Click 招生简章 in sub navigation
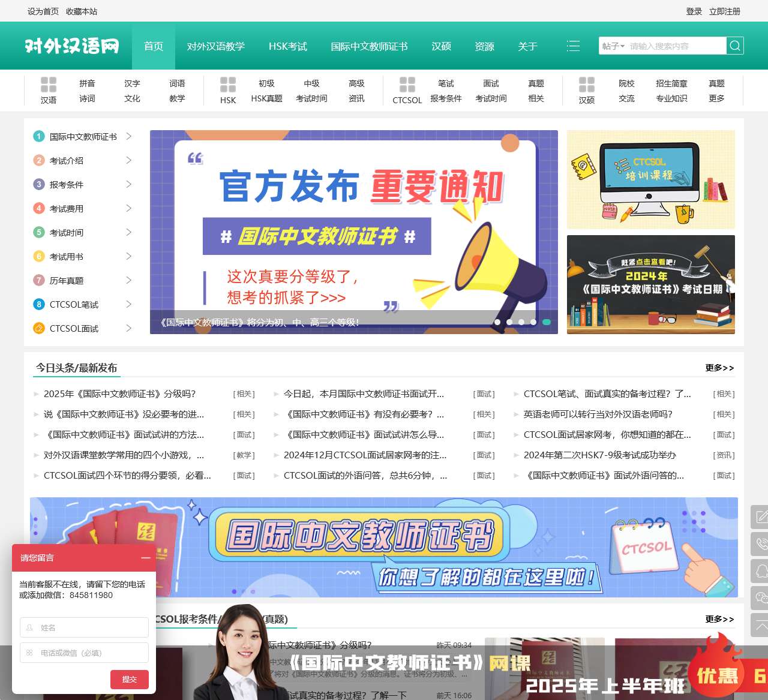768x700 pixels. click(x=671, y=83)
